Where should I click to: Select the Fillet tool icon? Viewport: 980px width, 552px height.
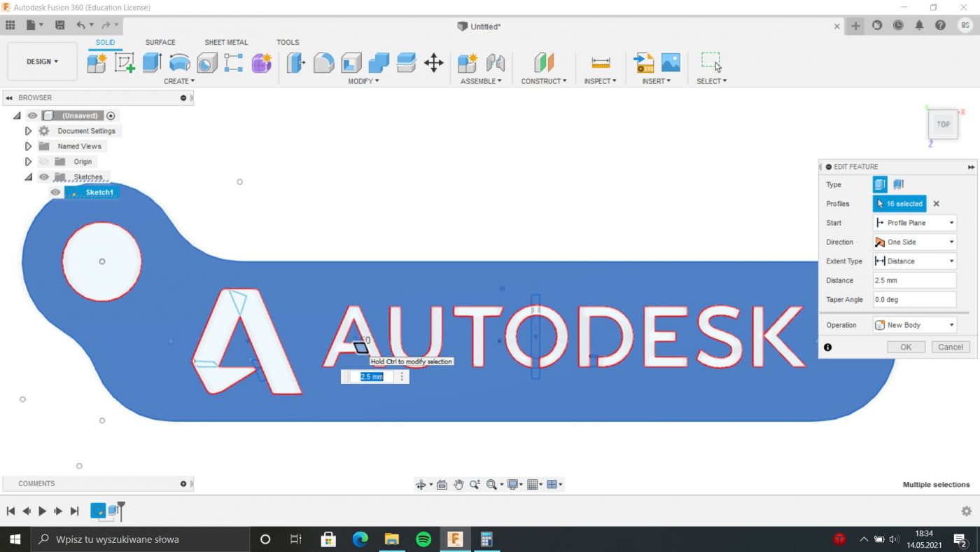point(323,63)
